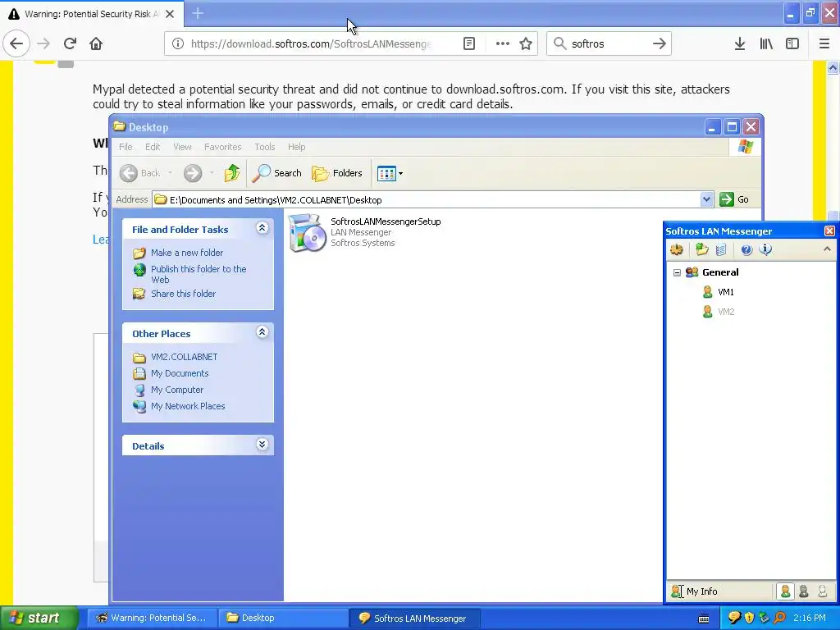Collapse the Messenger toolbar with the up chevron
Viewport: 840px width, 630px height.
[827, 249]
